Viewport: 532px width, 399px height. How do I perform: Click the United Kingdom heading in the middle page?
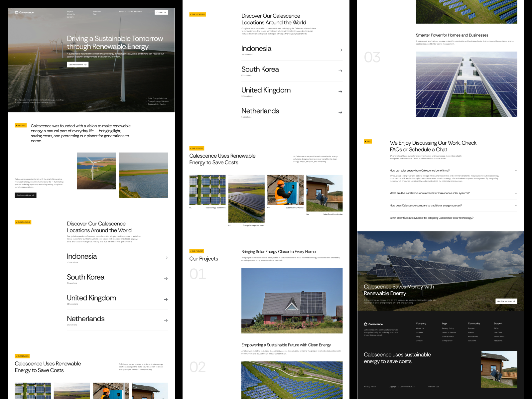click(x=266, y=90)
